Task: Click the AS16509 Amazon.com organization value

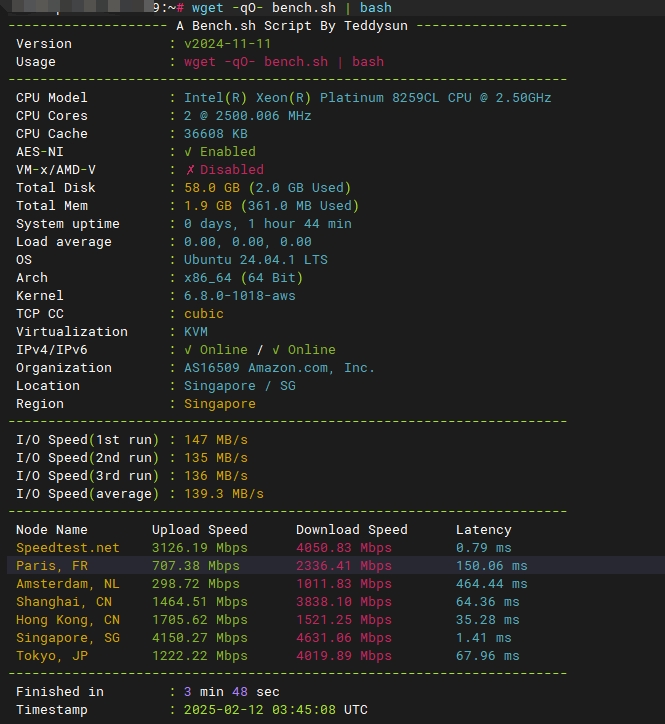Action: (279, 368)
